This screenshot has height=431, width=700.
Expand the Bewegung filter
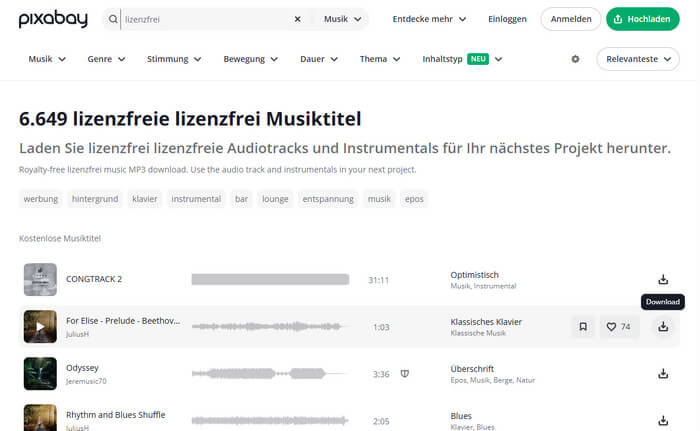point(250,59)
